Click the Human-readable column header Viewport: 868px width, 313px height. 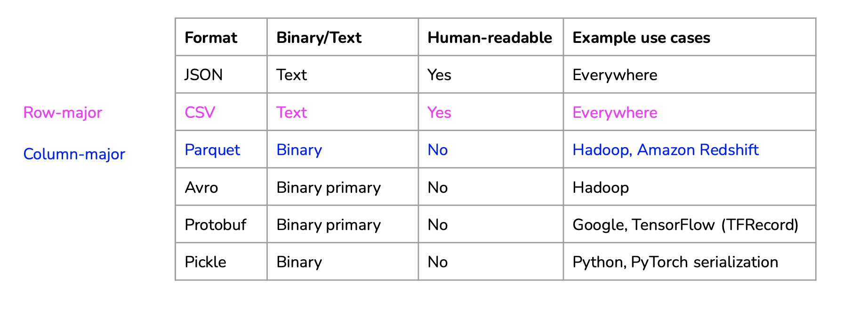tap(490, 38)
